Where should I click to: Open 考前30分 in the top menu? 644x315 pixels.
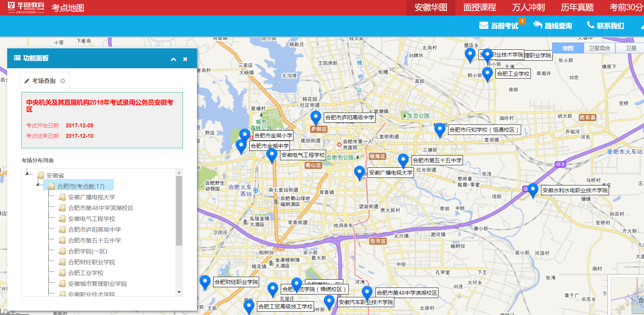pos(626,7)
